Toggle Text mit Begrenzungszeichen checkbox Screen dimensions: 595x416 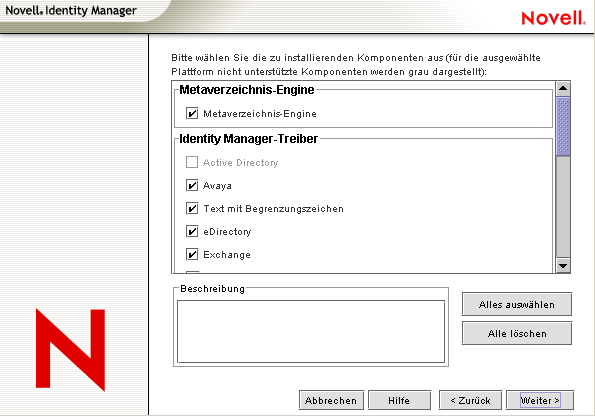coord(192,208)
